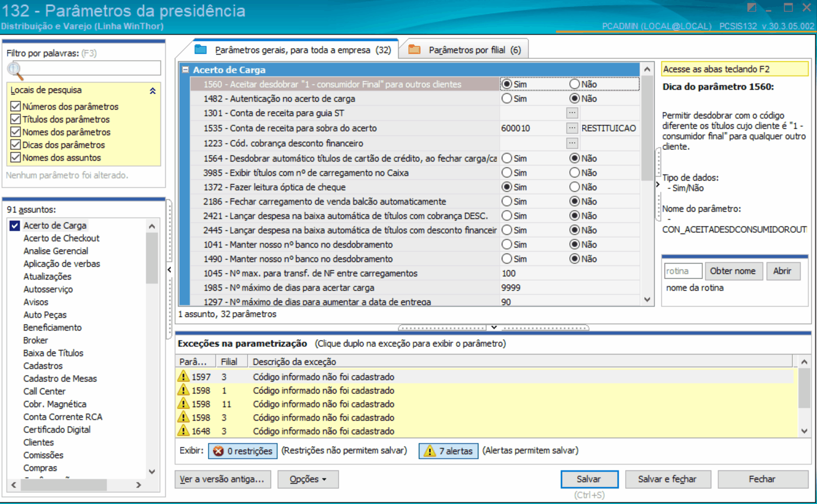Image resolution: width=817 pixels, height=504 pixels.
Task: Click the blue folder icon on general parameters tab
Action: 200,49
